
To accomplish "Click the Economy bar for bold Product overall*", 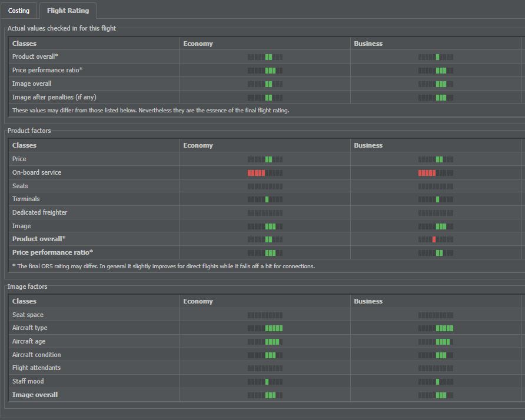I will click(x=265, y=239).
